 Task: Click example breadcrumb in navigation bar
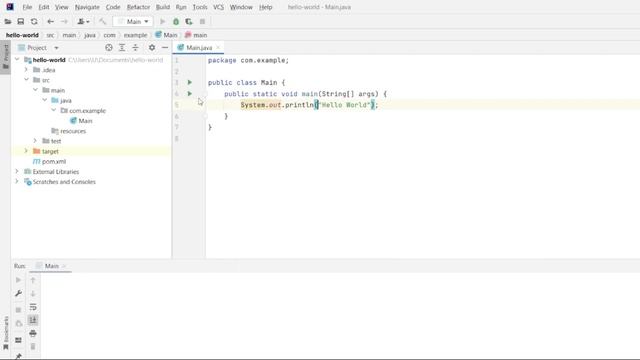135,35
